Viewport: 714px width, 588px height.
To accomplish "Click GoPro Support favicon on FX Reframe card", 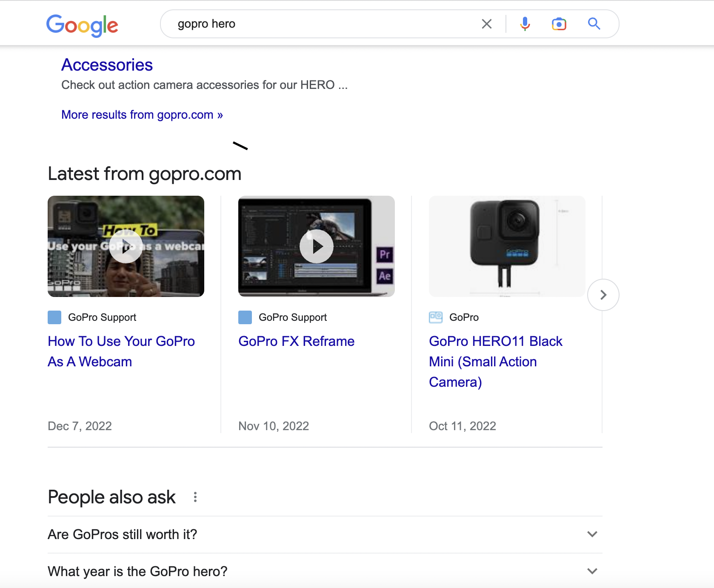I will tap(245, 317).
